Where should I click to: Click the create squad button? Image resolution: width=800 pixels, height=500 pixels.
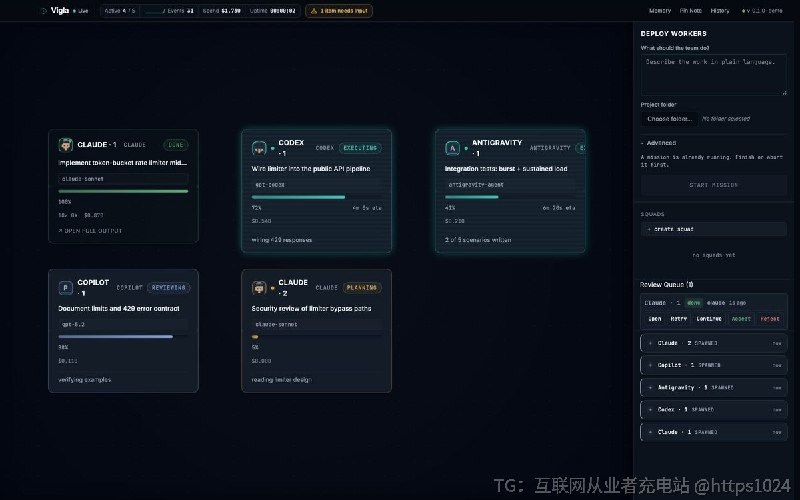click(x=713, y=229)
